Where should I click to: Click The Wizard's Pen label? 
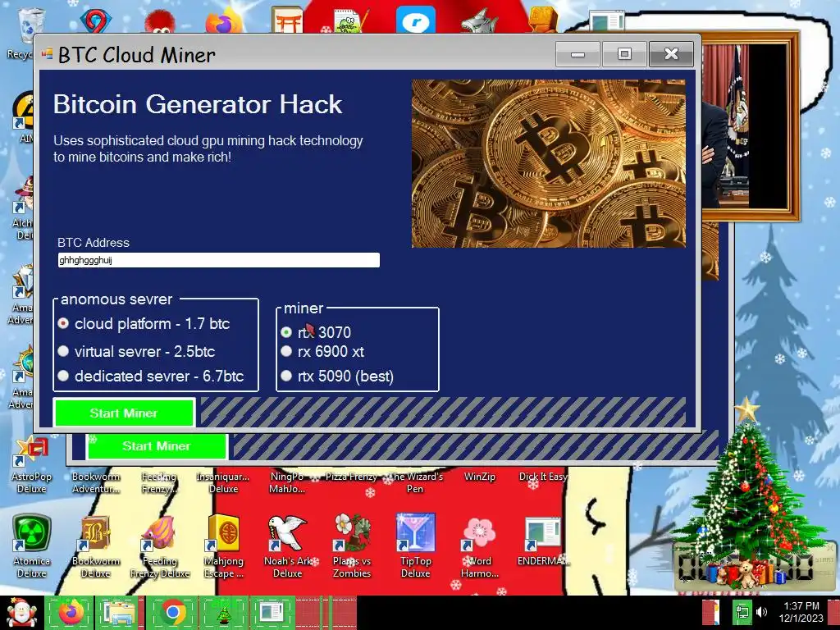point(416,482)
